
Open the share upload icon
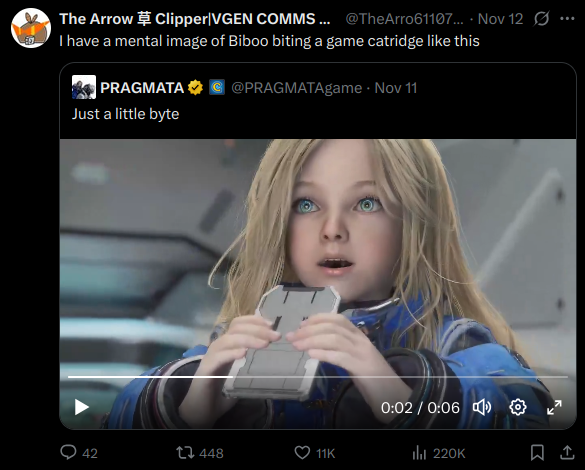click(x=567, y=452)
